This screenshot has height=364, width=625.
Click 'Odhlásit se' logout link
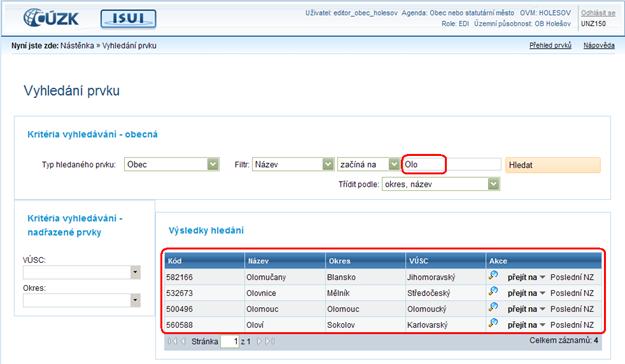pos(597,13)
